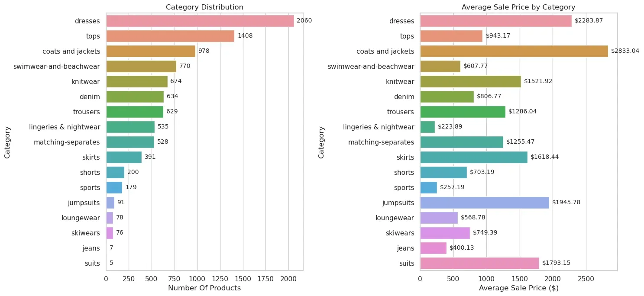This screenshot has width=644, height=296.
Task: Click the $568.78 price label
Action: click(473, 218)
